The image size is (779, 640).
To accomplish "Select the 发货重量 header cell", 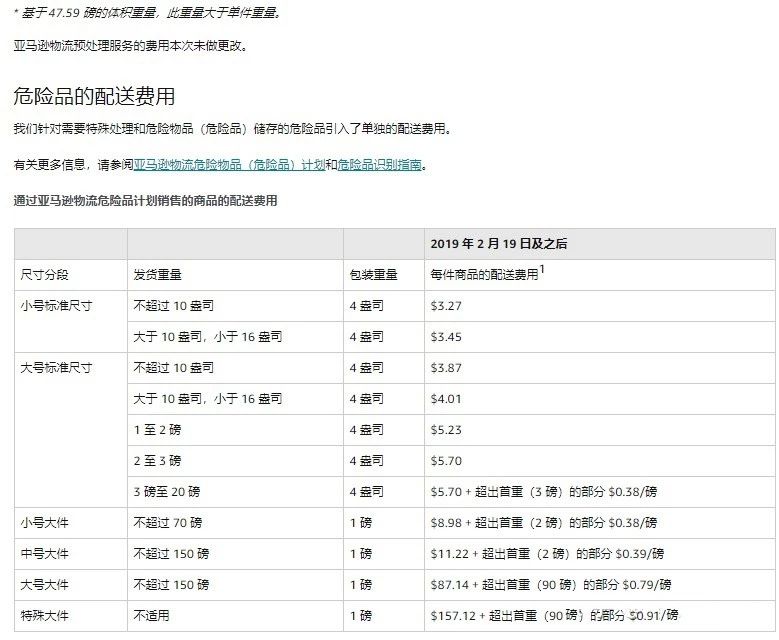I will click(x=157, y=274).
